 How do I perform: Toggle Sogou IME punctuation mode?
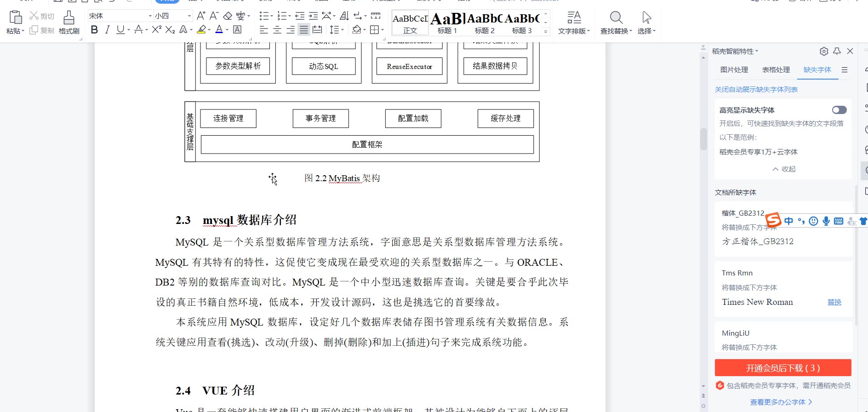pos(801,221)
